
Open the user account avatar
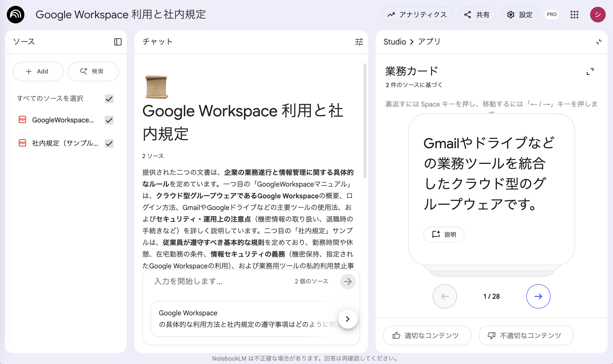click(x=597, y=15)
